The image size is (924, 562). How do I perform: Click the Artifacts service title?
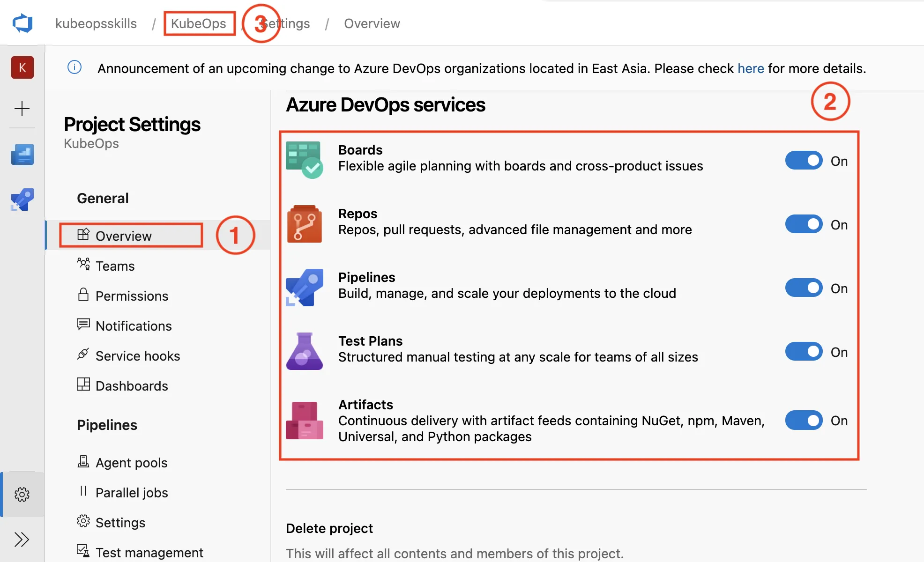(x=365, y=405)
